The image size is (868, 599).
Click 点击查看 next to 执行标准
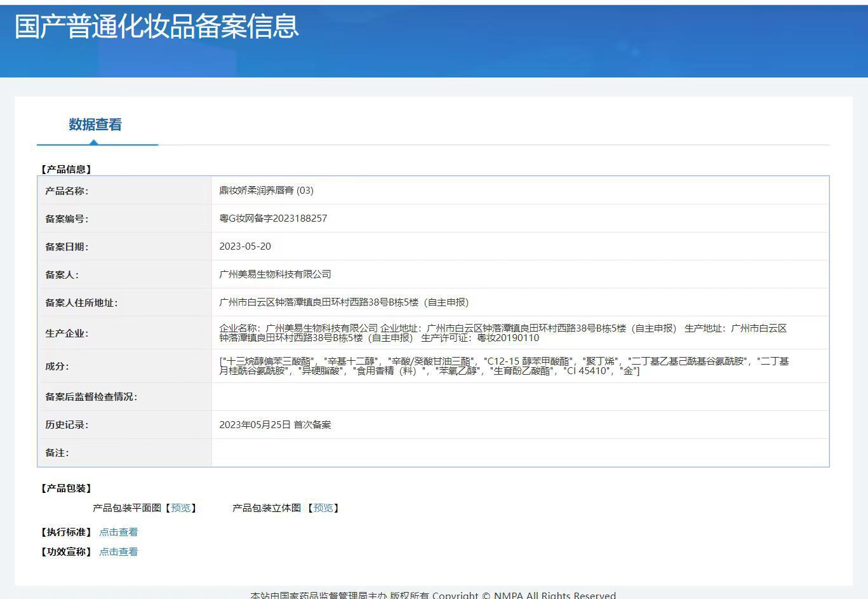(119, 532)
